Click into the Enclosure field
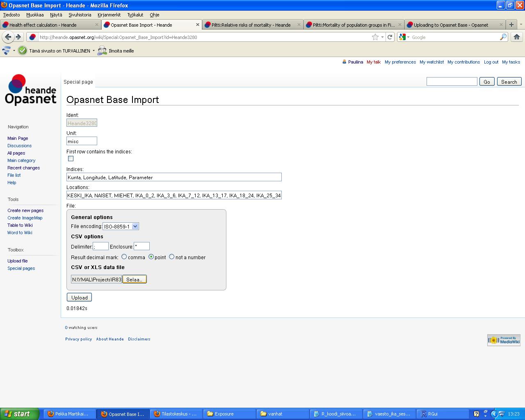Image resolution: width=525 pixels, height=420 pixels. [142, 246]
